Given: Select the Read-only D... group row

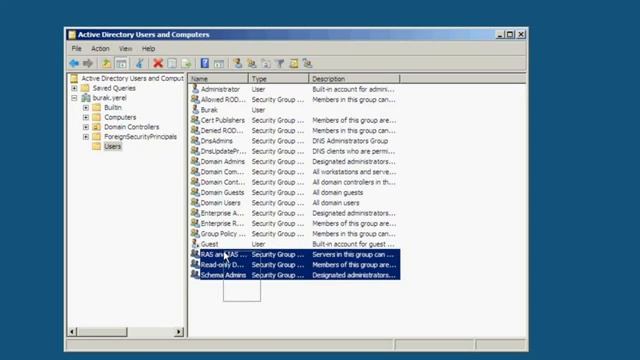Looking at the screenshot, I should pos(295,264).
